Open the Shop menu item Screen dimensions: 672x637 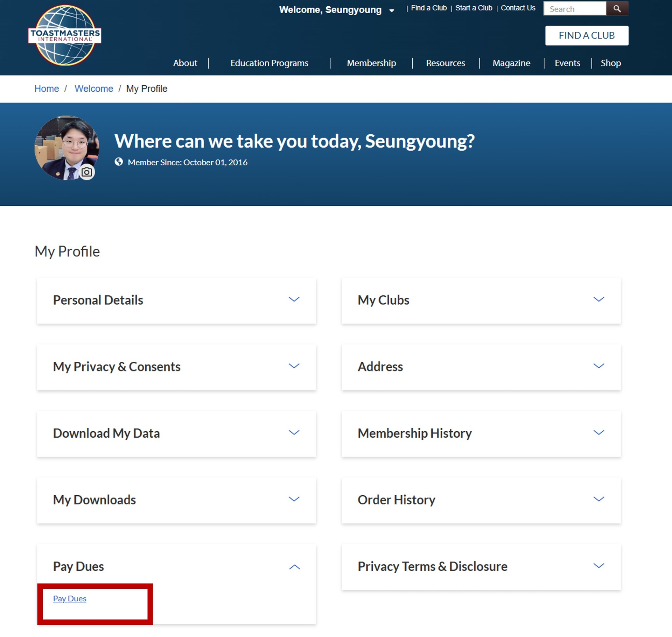(x=611, y=63)
